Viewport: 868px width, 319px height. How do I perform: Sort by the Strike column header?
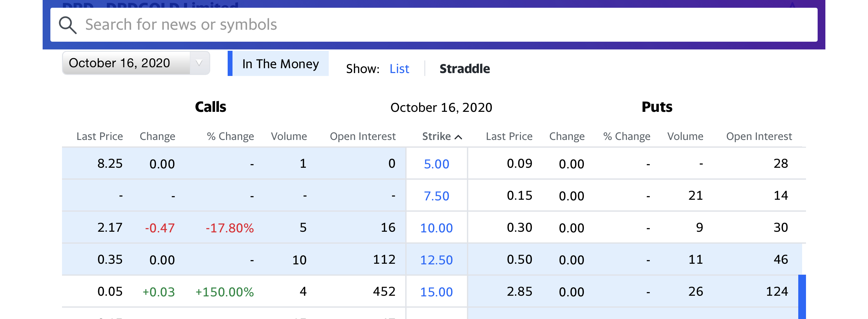[436, 136]
